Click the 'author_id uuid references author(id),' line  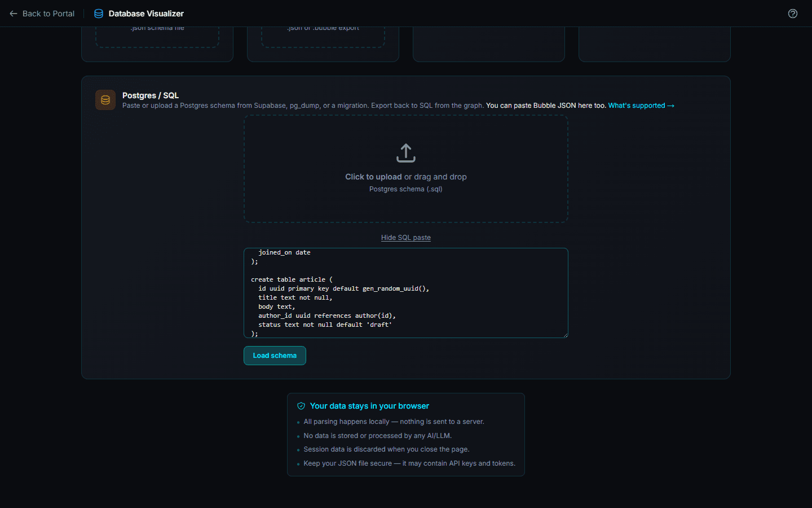[x=327, y=316]
